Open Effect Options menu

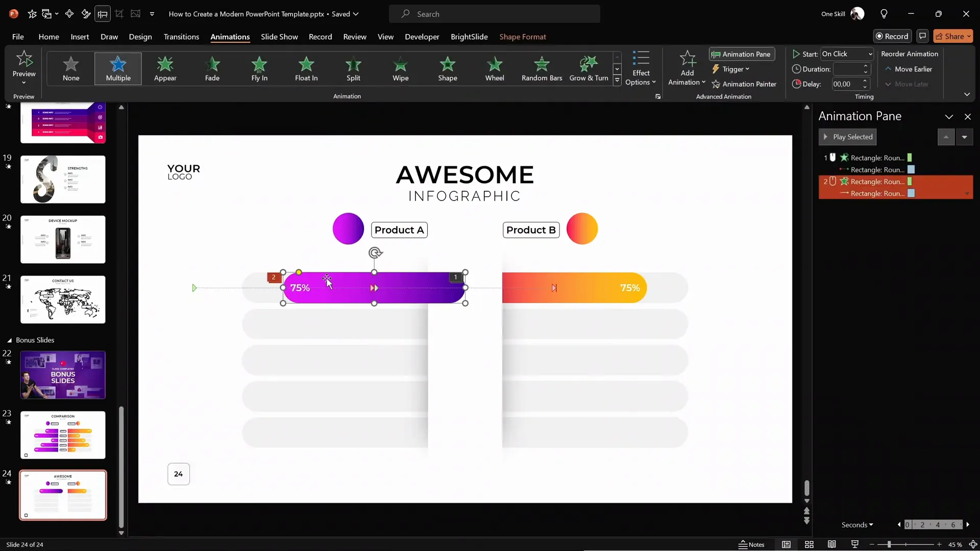pyautogui.click(x=641, y=68)
